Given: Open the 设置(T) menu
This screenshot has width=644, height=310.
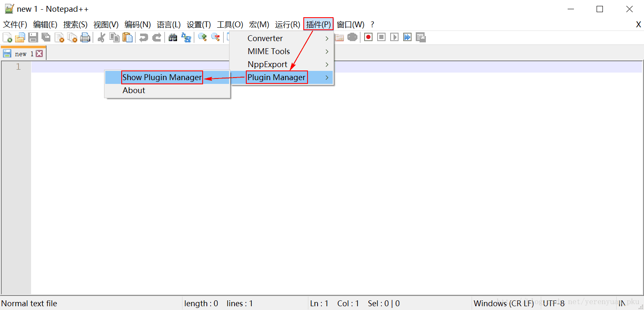Looking at the screenshot, I should 199,25.
